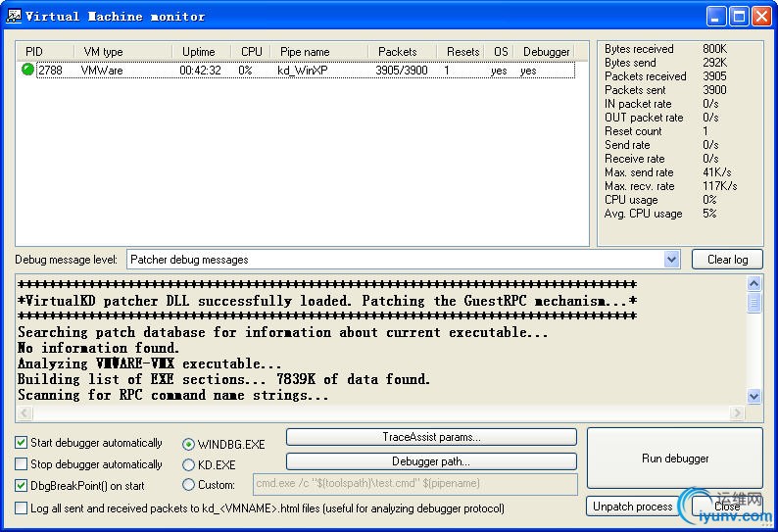Screen dimensions: 778x532
Task: Click the Uptime column header
Action: pyautogui.click(x=203, y=52)
